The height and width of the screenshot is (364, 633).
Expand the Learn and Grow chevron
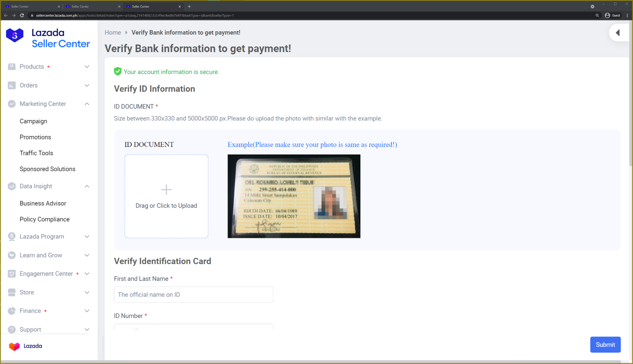tap(87, 255)
